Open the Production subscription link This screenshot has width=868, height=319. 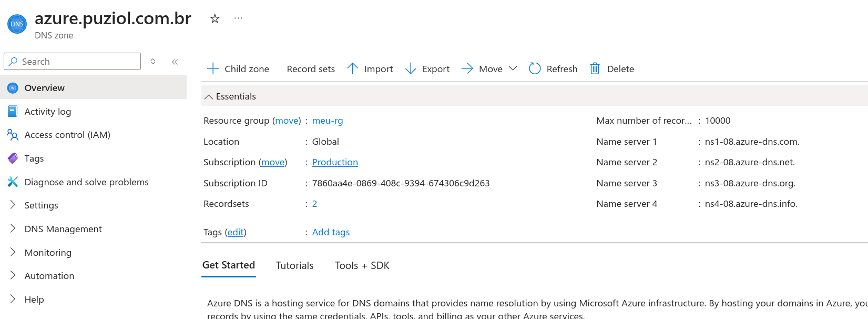(334, 162)
